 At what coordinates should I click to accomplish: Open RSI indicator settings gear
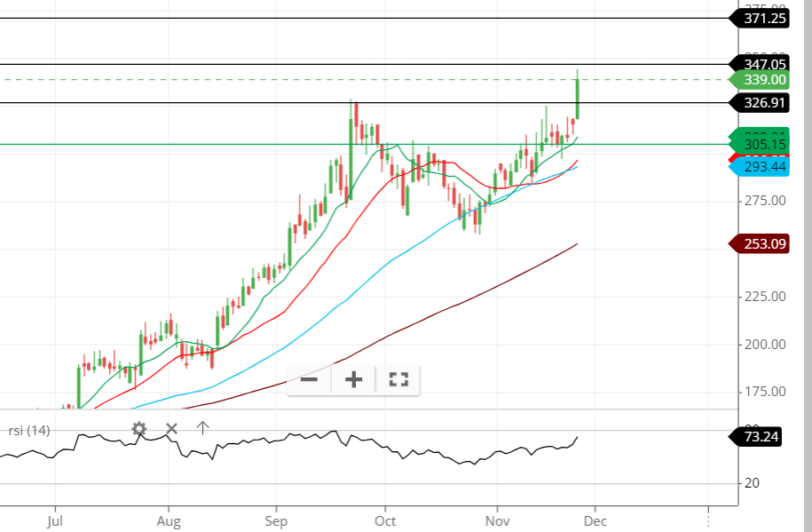(138, 429)
